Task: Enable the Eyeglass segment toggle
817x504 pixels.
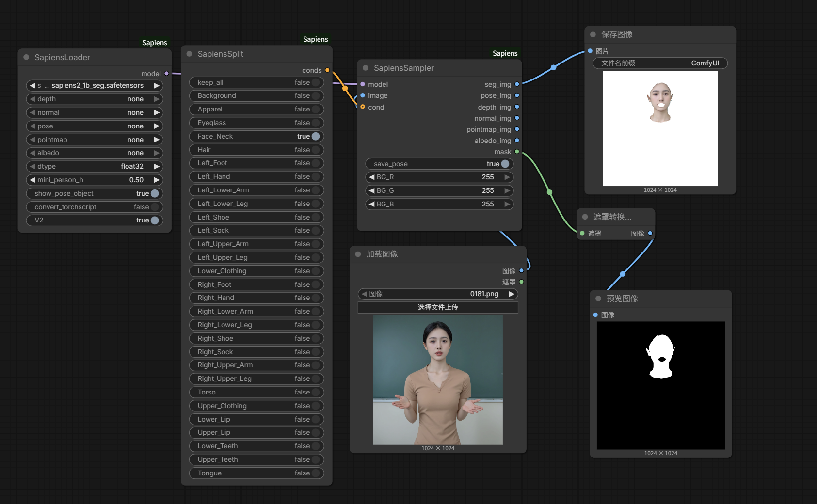Action: 256,123
